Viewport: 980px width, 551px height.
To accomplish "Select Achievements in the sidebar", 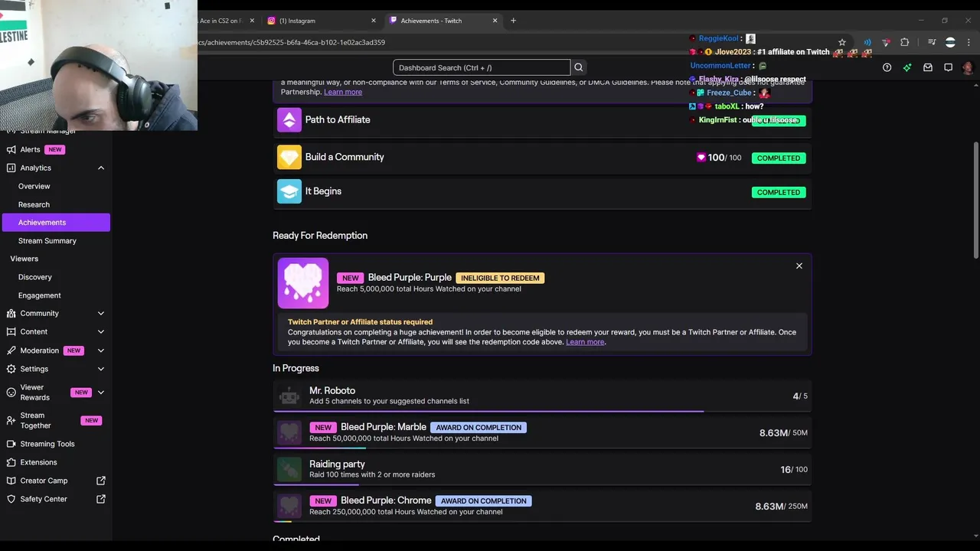I will (55, 222).
